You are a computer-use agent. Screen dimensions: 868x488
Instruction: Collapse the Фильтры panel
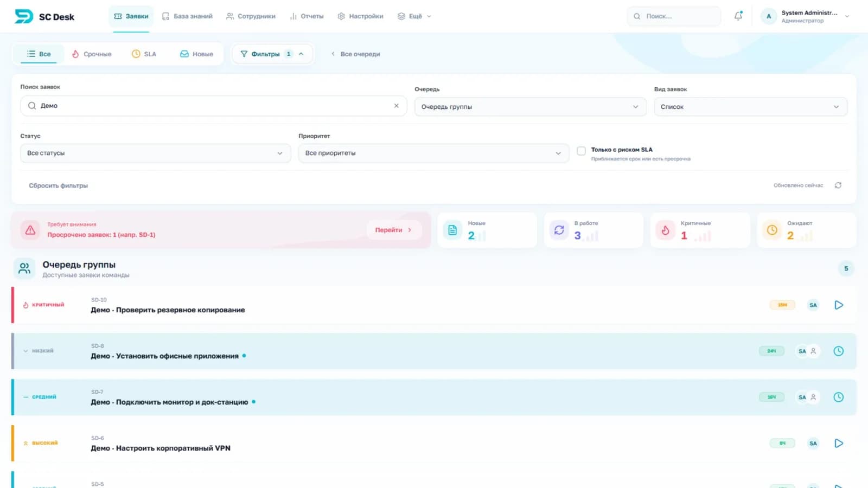(x=272, y=54)
